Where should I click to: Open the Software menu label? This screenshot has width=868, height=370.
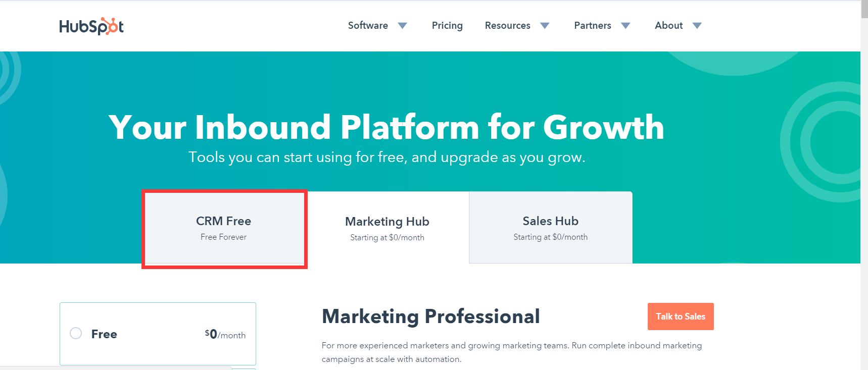368,26
